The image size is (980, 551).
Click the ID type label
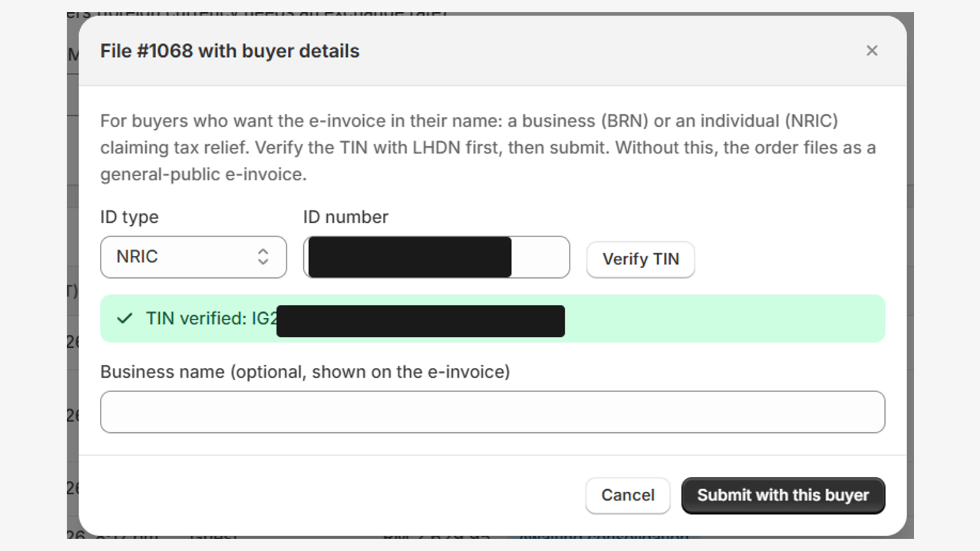click(x=129, y=217)
